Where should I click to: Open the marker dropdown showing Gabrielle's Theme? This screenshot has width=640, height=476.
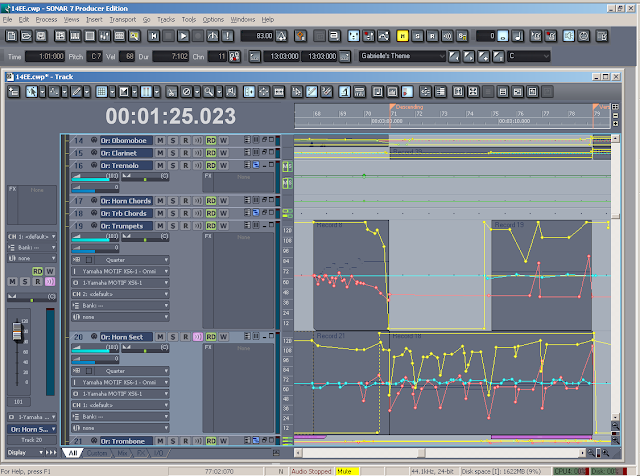click(402, 56)
